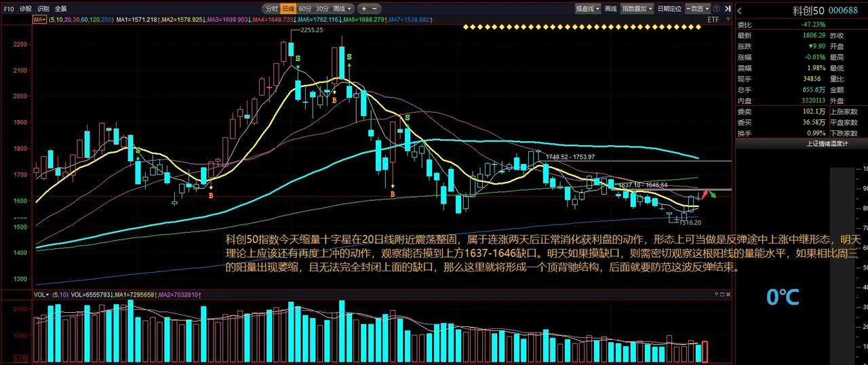Activate the 画线 drawing tool

[x=610, y=9]
